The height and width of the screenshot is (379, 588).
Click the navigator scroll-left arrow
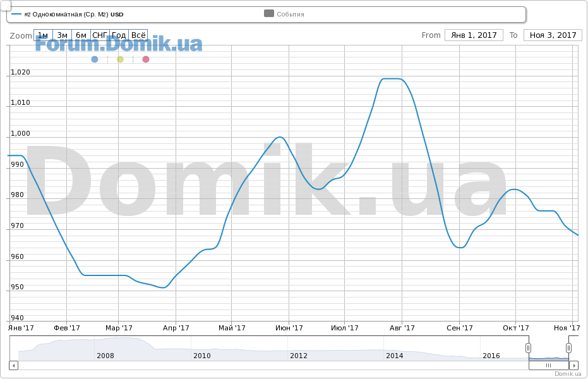pyautogui.click(x=13, y=365)
